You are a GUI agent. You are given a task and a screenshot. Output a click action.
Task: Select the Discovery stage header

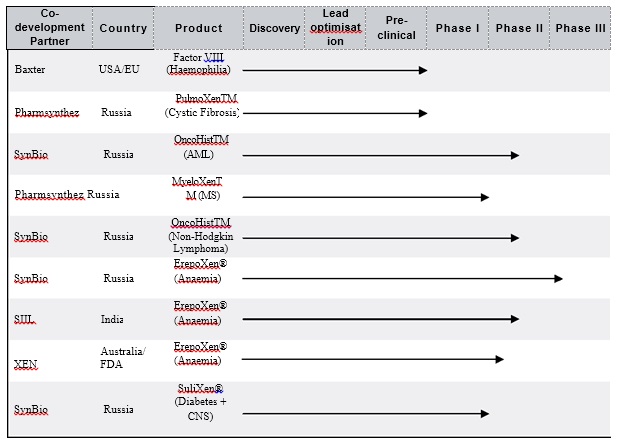273,28
